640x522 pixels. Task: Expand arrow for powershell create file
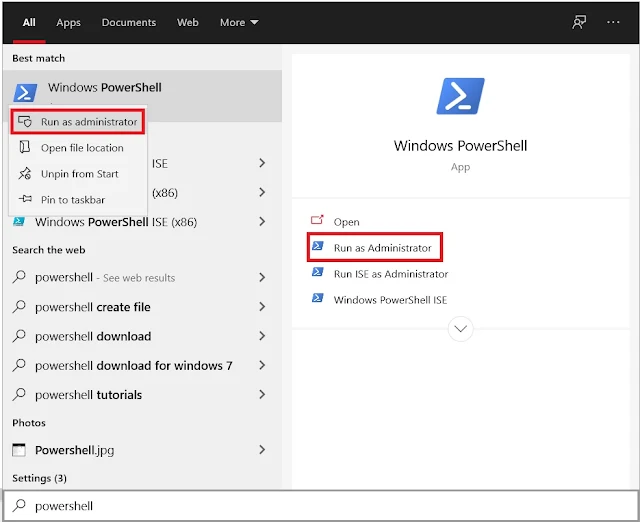pos(262,307)
